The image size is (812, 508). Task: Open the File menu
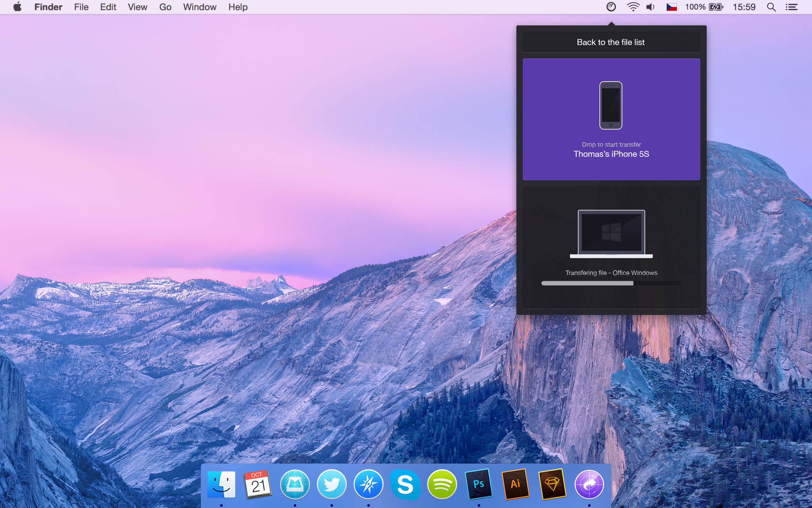coord(81,7)
